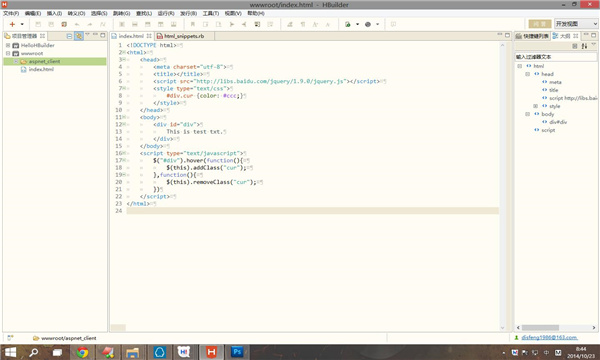Open the dropdown beside the globe icon

point(377,24)
